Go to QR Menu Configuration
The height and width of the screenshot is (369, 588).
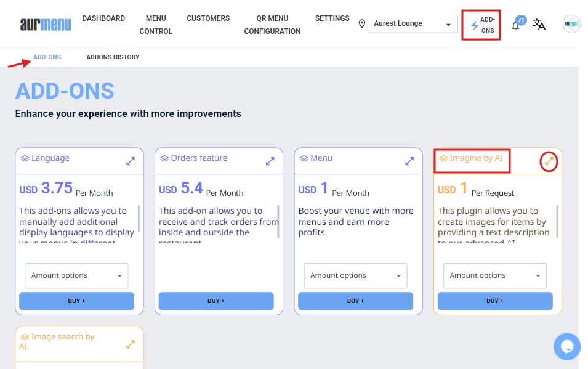coord(272,25)
